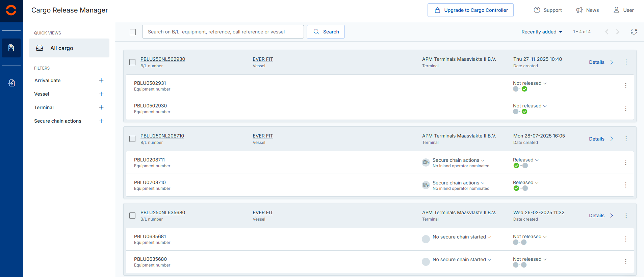Open more options for PBLU250NL635680
The height and width of the screenshot is (277, 644).
click(626, 216)
